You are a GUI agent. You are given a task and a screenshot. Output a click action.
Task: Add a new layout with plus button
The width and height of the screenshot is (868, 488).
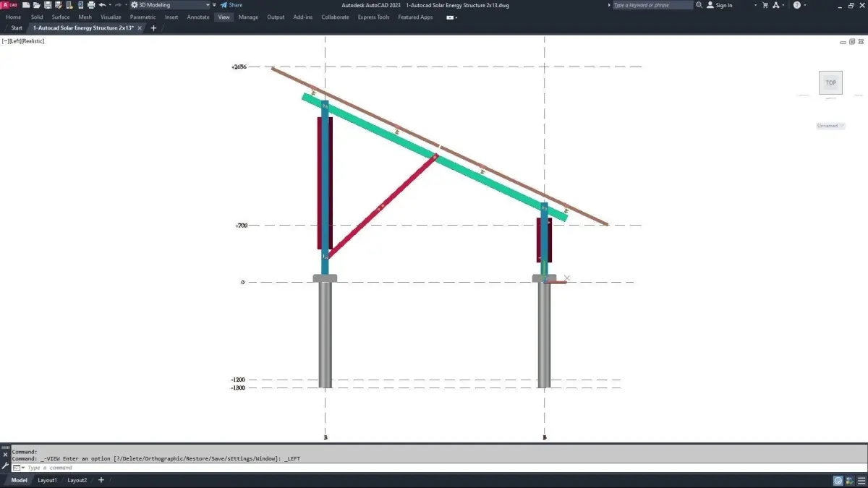pyautogui.click(x=101, y=480)
